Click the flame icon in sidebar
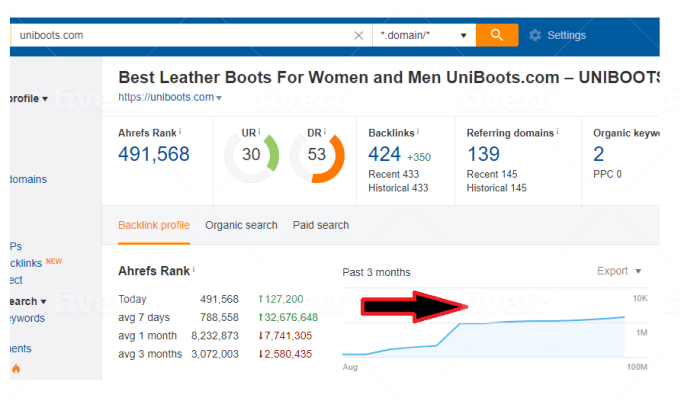 16,369
